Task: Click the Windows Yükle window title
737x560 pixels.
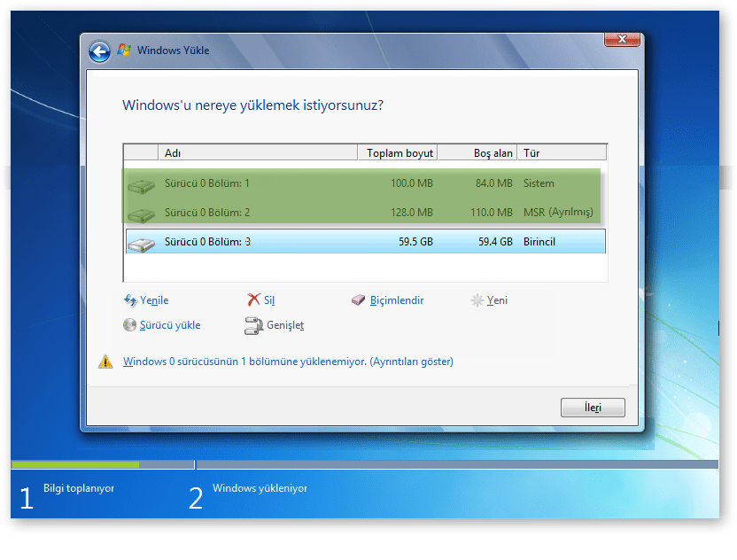Action: [x=173, y=51]
